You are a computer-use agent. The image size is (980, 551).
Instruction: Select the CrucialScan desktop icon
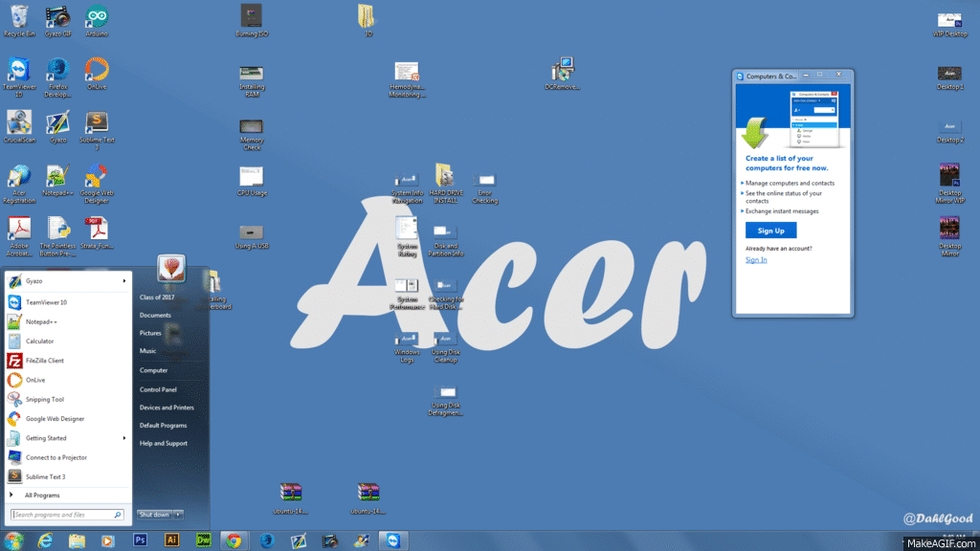tap(18, 124)
